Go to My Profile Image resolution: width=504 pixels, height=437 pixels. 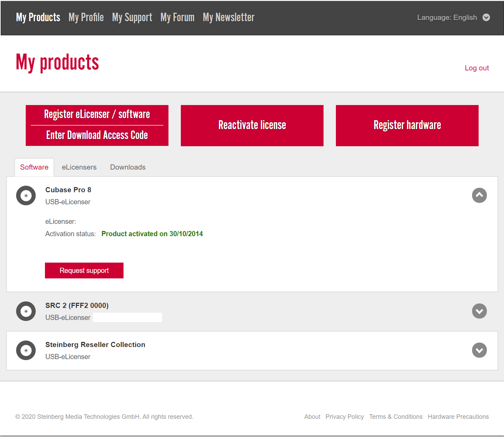point(86,18)
